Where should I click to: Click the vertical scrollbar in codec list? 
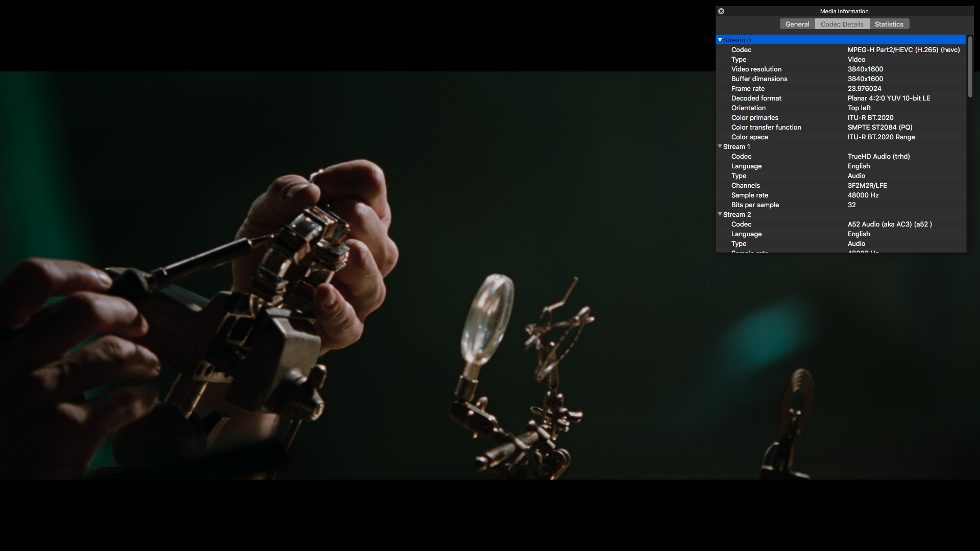click(970, 66)
